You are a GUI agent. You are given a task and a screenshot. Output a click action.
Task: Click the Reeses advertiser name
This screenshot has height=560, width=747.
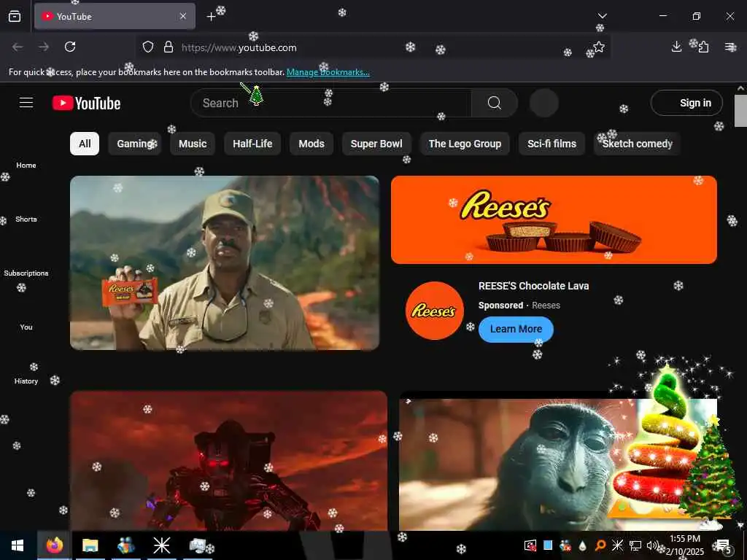[x=546, y=306]
